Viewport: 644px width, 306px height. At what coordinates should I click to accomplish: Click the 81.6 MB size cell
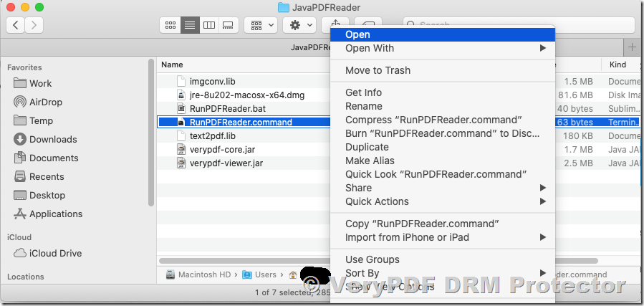[575, 95]
